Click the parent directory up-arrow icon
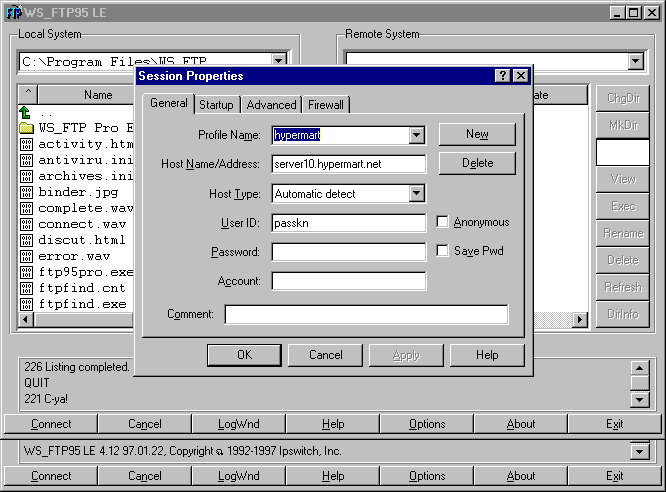Image resolution: width=666 pixels, height=492 pixels. [x=25, y=113]
